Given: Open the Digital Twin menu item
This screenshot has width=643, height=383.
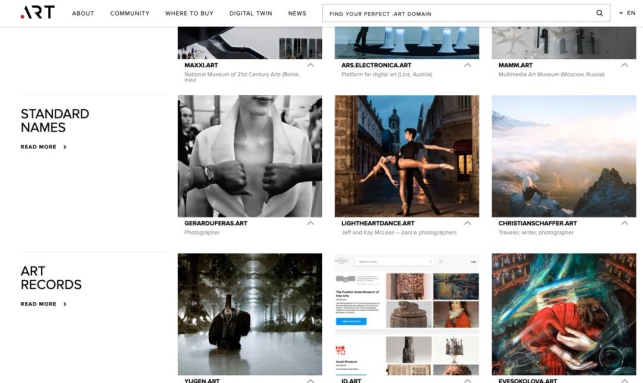Looking at the screenshot, I should click(251, 14).
